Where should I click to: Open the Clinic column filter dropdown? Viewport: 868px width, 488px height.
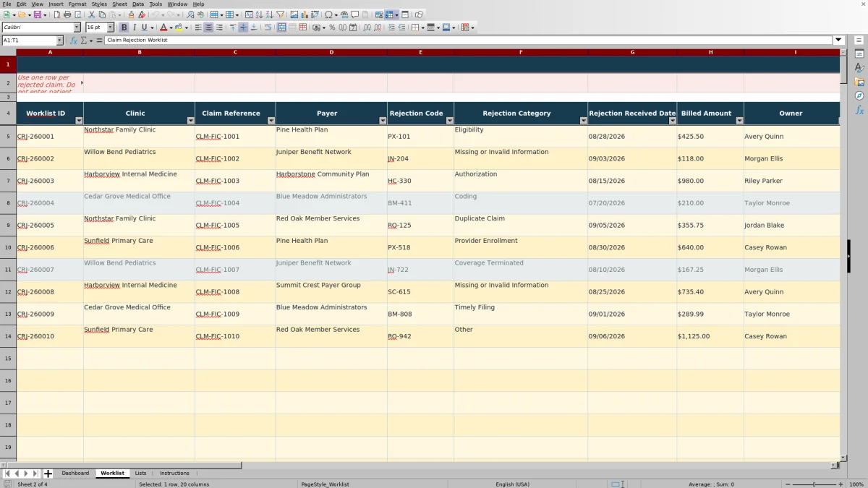(191, 121)
